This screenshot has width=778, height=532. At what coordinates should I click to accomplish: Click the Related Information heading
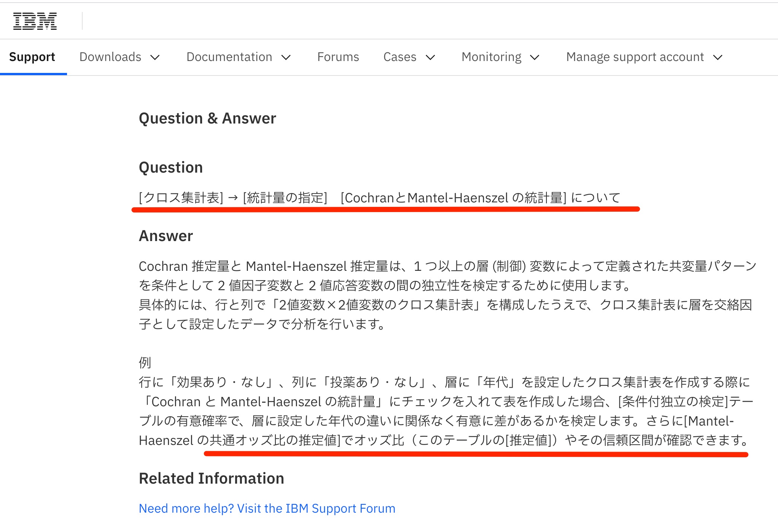tap(211, 478)
